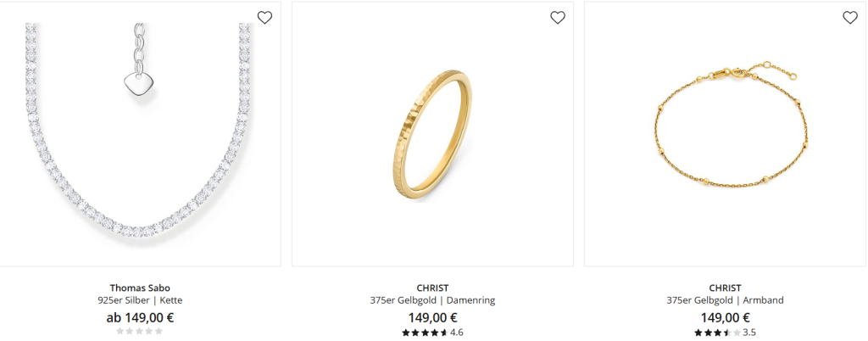View empty star rating under Thomas Sabo
868x341 pixels.
(x=140, y=331)
